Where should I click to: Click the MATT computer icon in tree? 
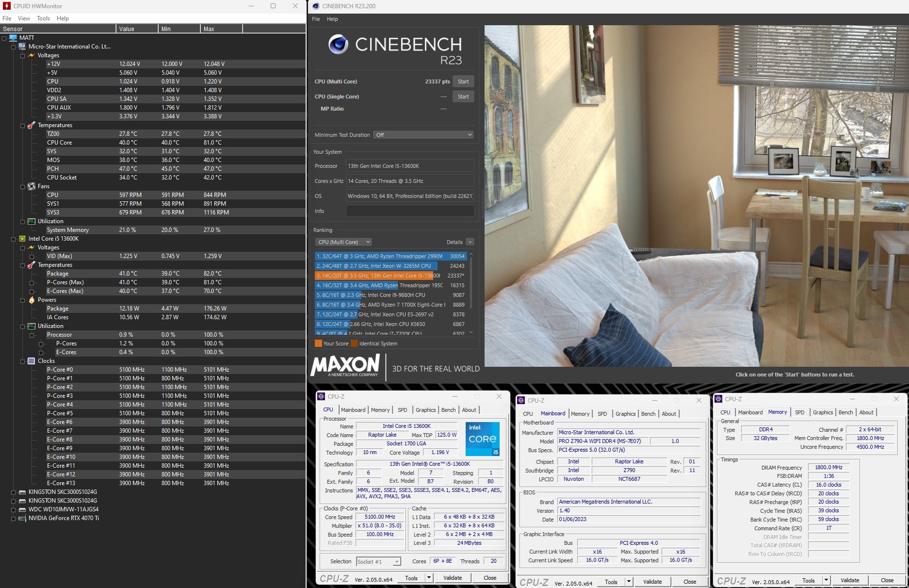13,38
